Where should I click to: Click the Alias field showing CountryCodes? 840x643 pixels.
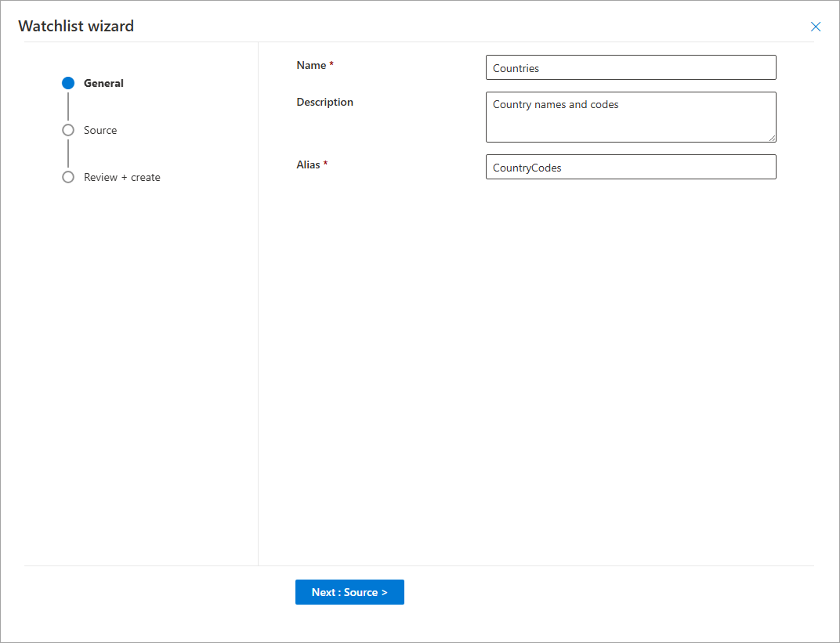631,167
